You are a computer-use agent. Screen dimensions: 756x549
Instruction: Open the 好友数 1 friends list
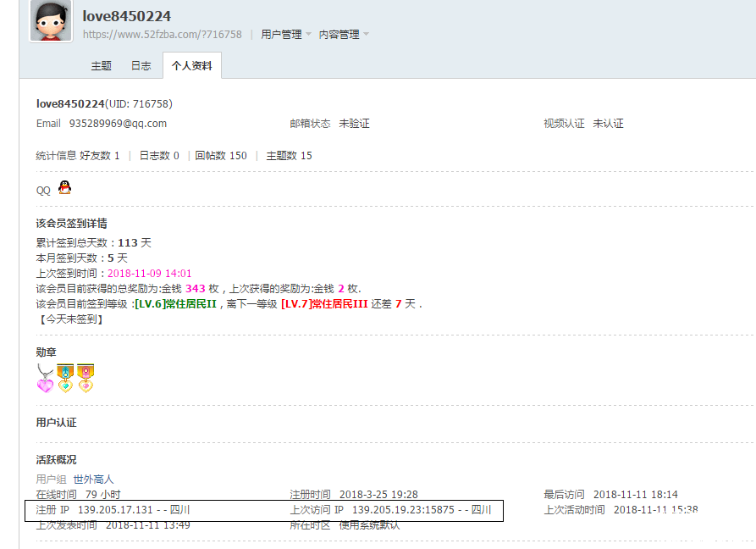click(100, 156)
